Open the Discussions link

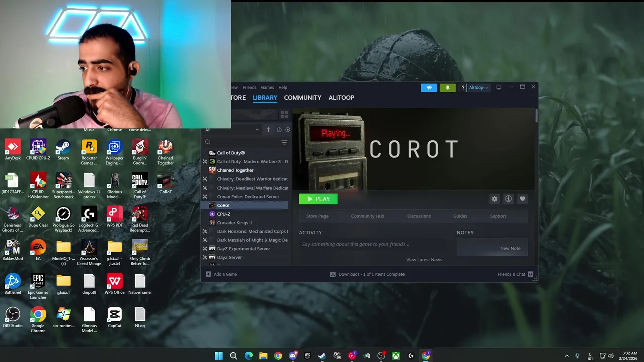tap(419, 216)
